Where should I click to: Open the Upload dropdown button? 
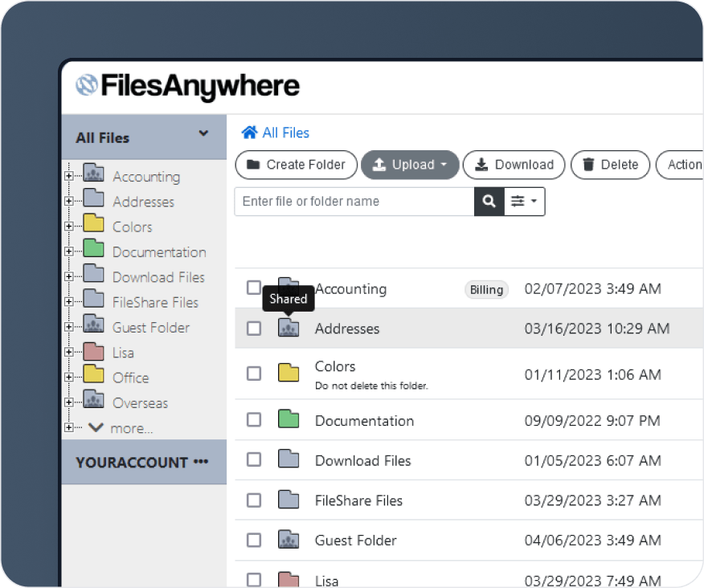pos(410,165)
